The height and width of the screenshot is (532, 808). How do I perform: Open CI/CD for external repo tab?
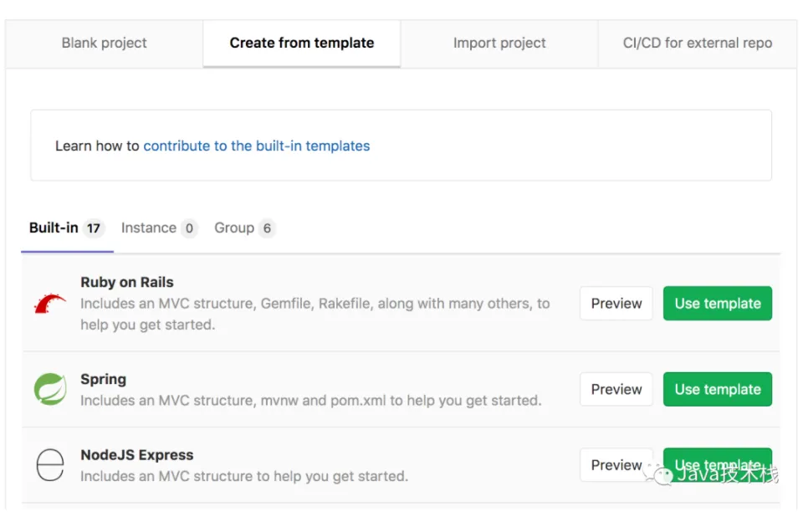click(697, 43)
